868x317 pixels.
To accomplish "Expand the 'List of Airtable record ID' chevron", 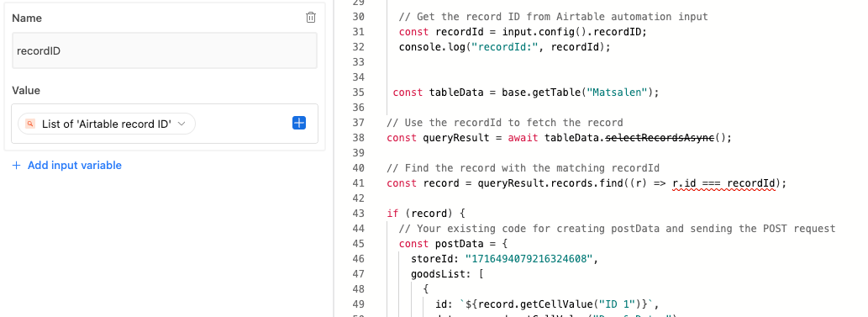I will pos(181,124).
